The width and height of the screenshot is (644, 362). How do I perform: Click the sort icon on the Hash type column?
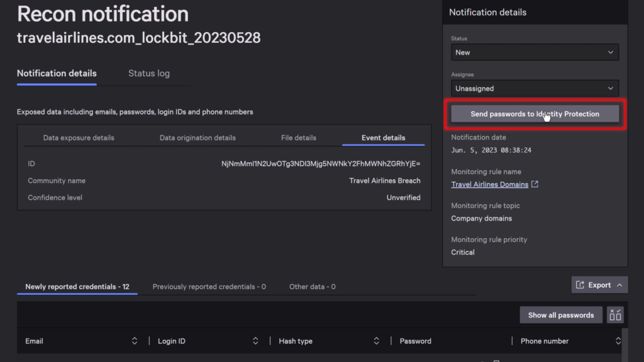click(x=376, y=341)
